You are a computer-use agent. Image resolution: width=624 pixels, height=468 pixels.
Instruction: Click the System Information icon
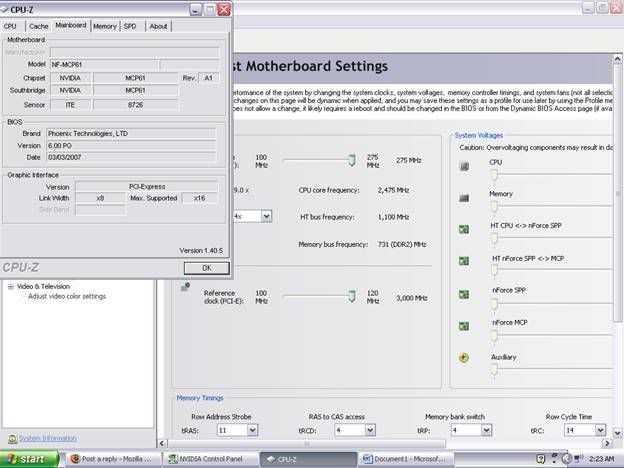(x=12, y=439)
